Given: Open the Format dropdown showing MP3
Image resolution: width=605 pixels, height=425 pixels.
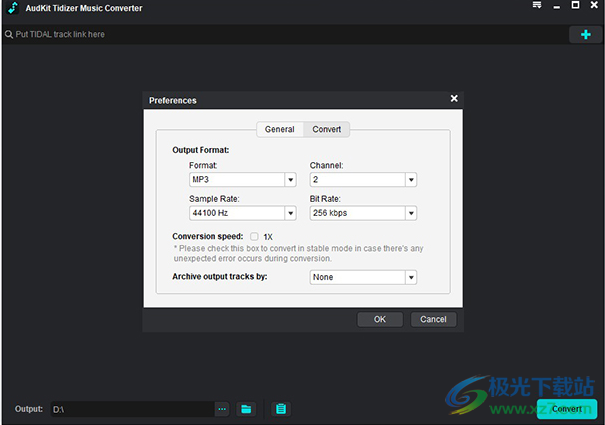Looking at the screenshot, I should pyautogui.click(x=243, y=179).
